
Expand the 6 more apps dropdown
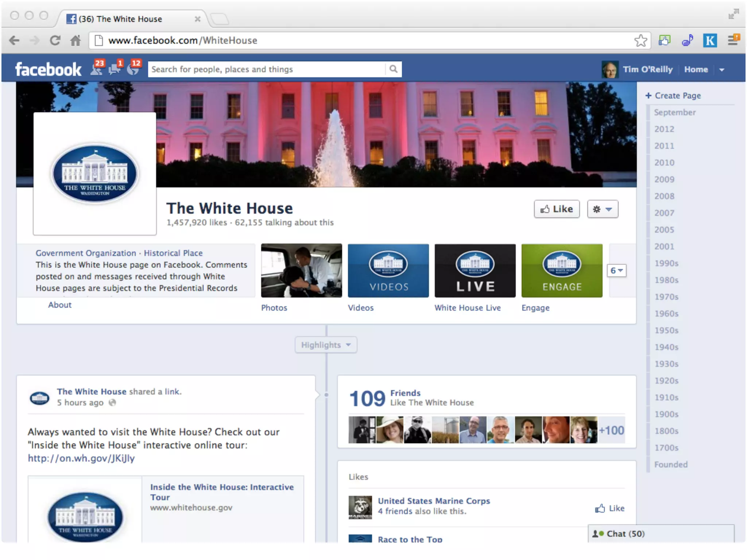616,271
